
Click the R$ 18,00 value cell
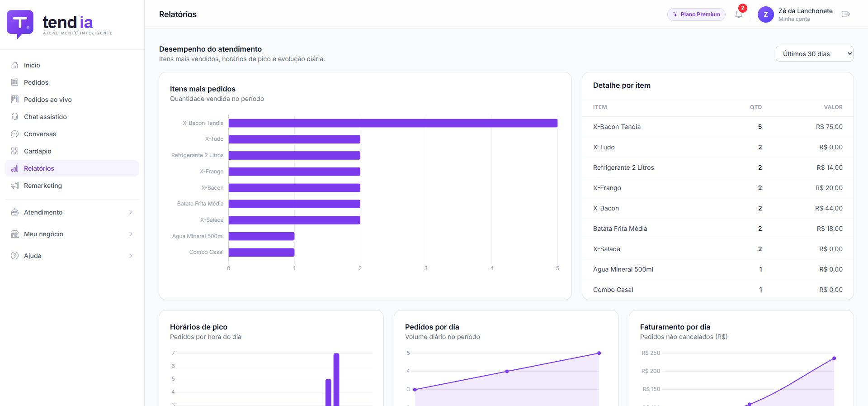click(x=830, y=229)
